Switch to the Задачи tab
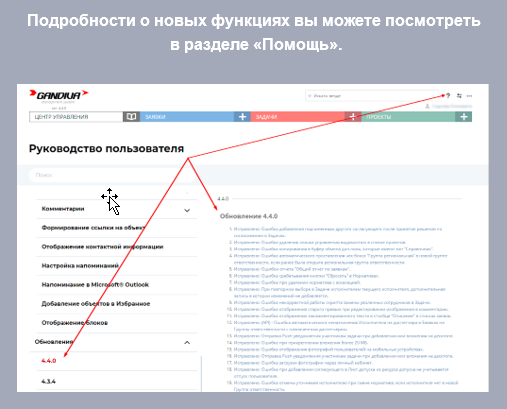This screenshot has height=409, width=507. tap(298, 117)
